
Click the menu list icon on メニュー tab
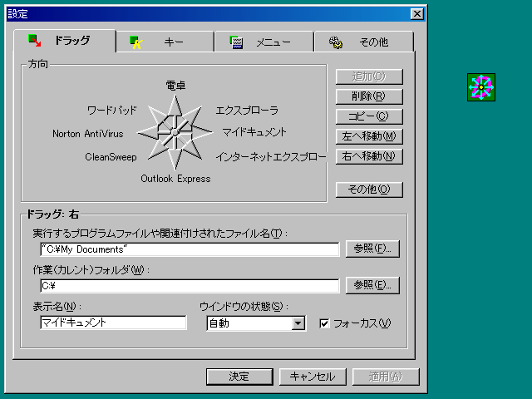236,42
